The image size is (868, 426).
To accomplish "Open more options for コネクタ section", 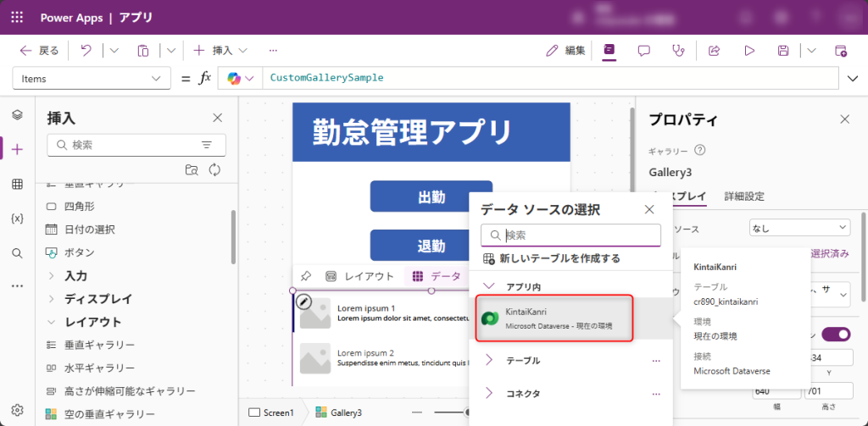I will coord(657,394).
